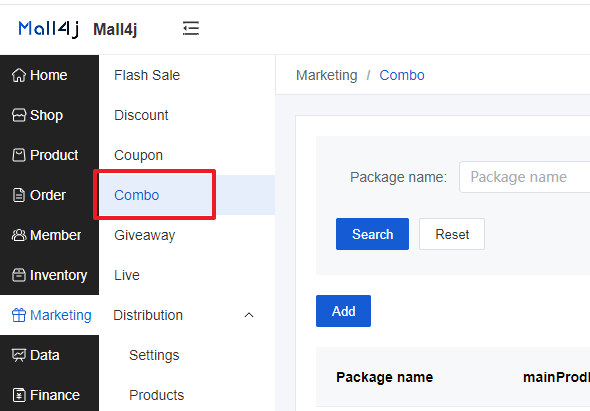
Task: Click the Add button
Action: coord(343,311)
